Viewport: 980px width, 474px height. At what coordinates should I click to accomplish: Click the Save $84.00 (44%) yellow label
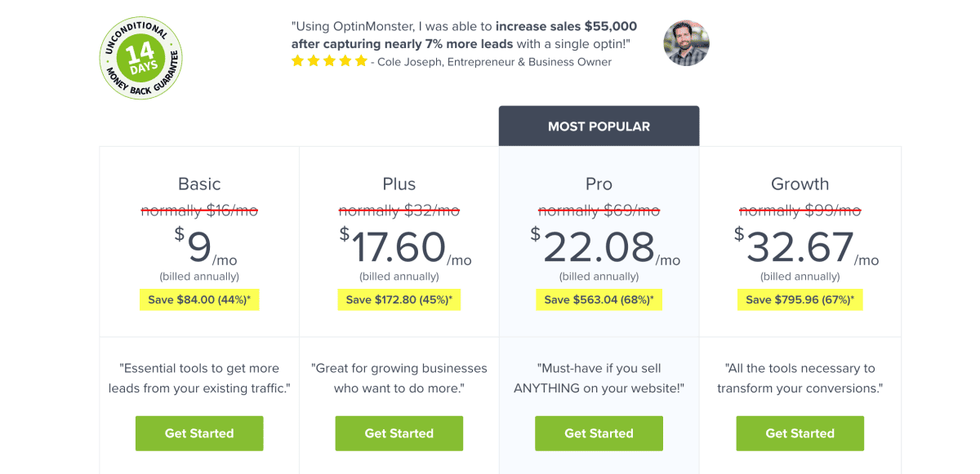pos(199,299)
